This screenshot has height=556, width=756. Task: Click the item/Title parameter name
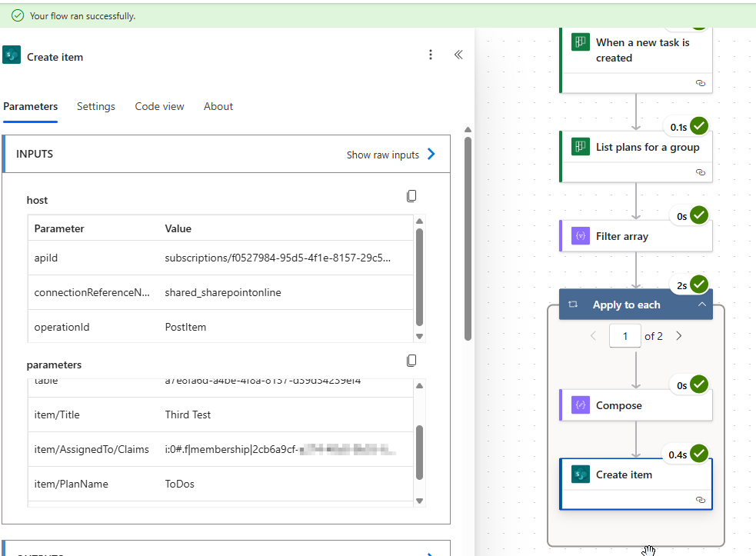tap(57, 415)
